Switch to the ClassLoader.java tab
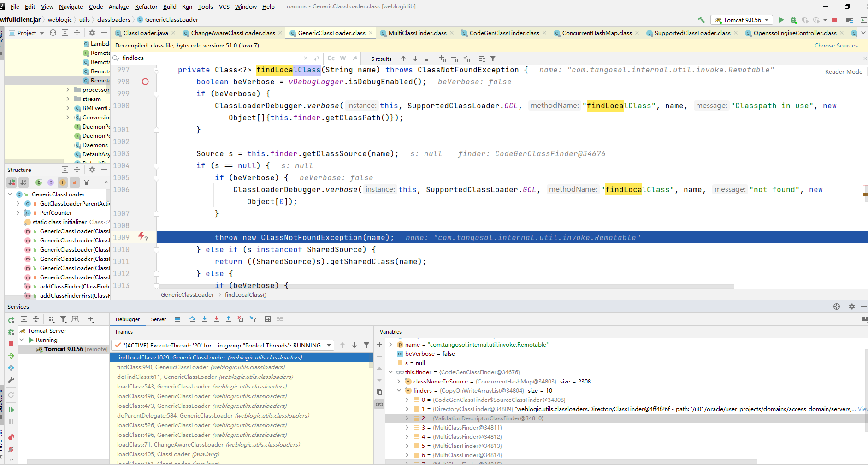868x465 pixels. tap(145, 33)
